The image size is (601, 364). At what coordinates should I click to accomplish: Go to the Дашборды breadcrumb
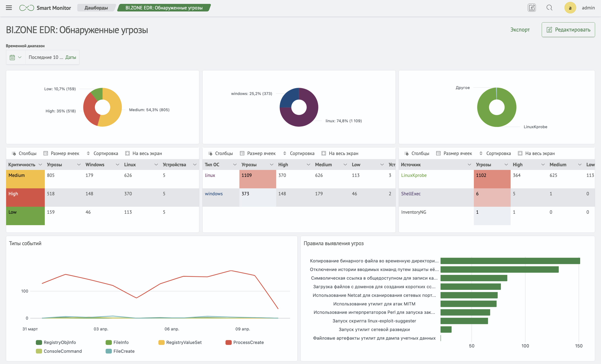tap(96, 8)
